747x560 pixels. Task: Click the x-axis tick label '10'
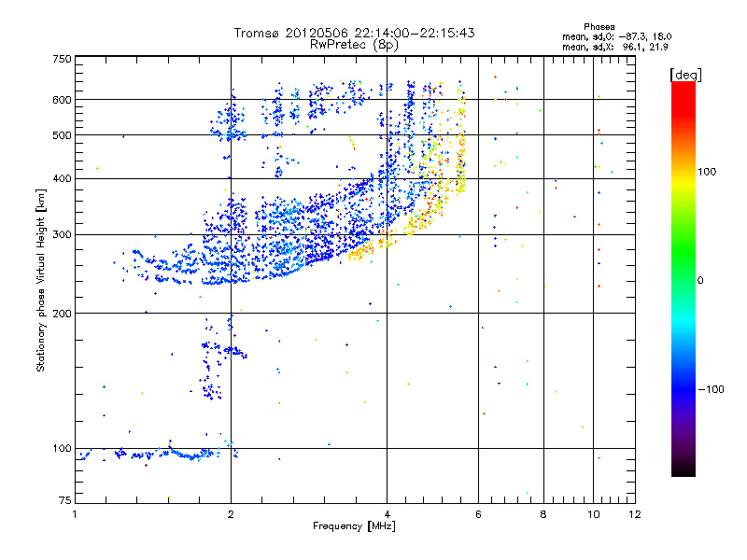point(594,514)
